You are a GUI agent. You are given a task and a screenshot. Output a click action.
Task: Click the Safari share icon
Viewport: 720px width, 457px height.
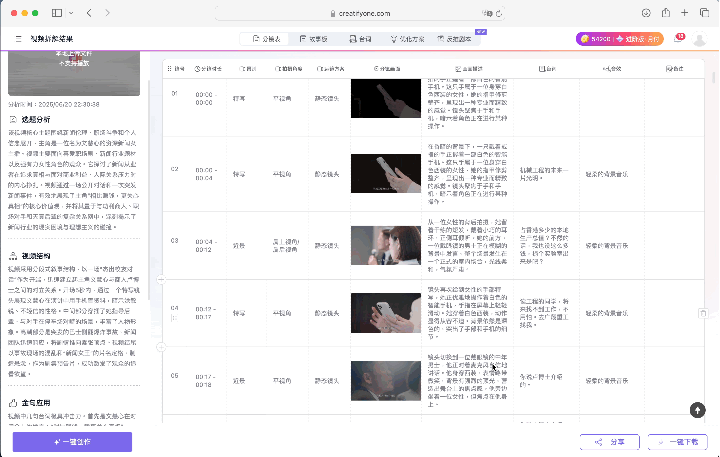665,13
